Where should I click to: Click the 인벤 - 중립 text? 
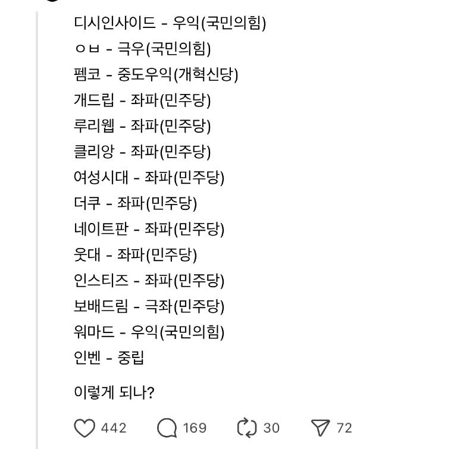click(109, 357)
